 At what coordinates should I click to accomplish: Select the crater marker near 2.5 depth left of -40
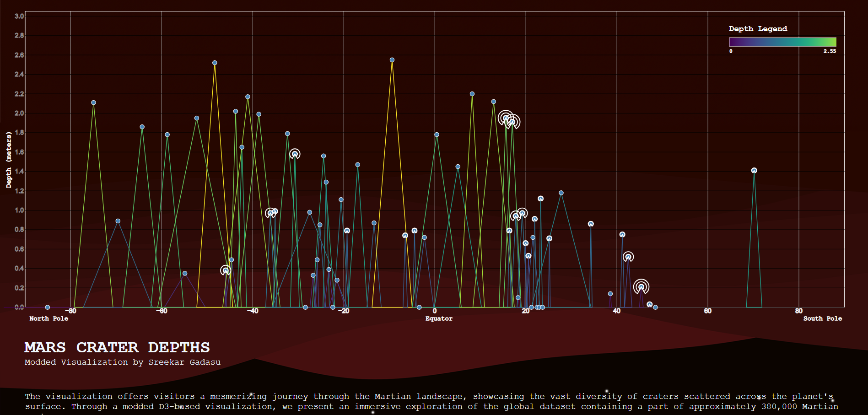[x=215, y=63]
